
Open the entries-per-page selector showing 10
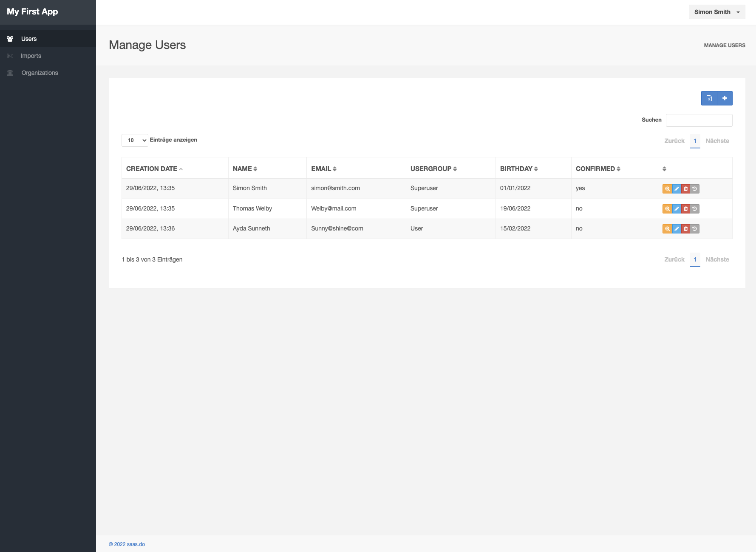click(134, 140)
